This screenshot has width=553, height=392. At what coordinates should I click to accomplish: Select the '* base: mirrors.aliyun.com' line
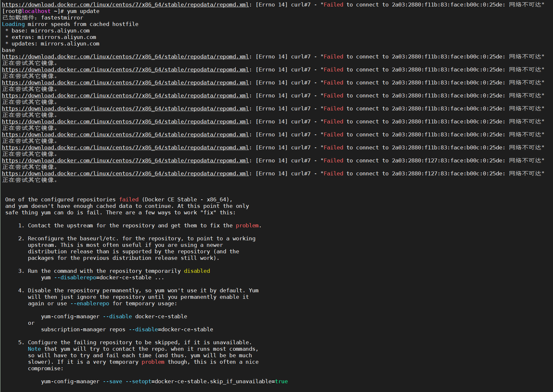47,31
